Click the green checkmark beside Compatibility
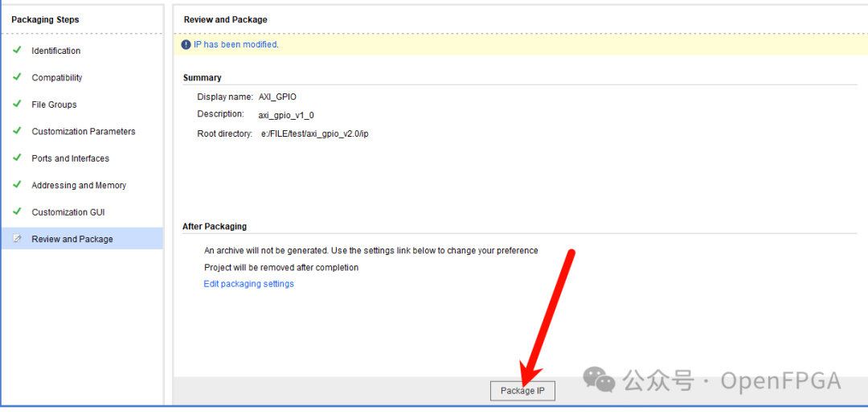 coord(17,77)
